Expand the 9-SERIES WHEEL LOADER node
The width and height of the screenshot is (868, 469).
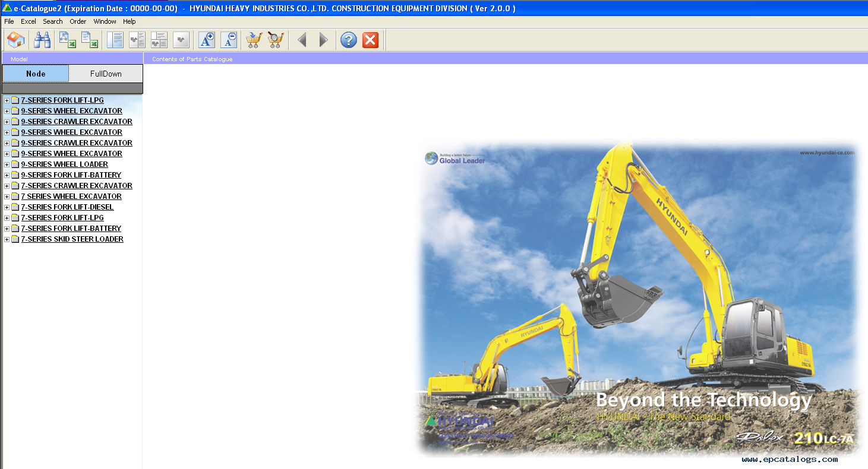7,164
